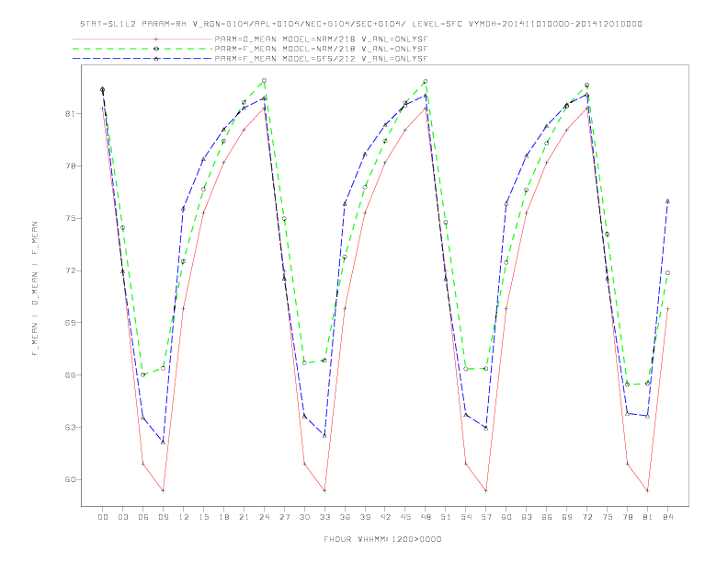Click y-axis tick value 81
Viewport: 728px width, 563px height.
70,113
